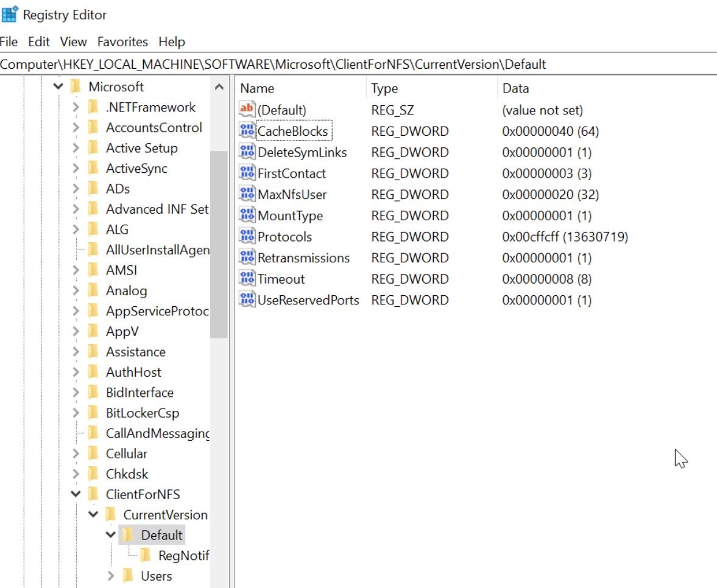Screen dimensions: 717x588
Task: Click the Registry Editor app icon
Action: click(10, 15)
